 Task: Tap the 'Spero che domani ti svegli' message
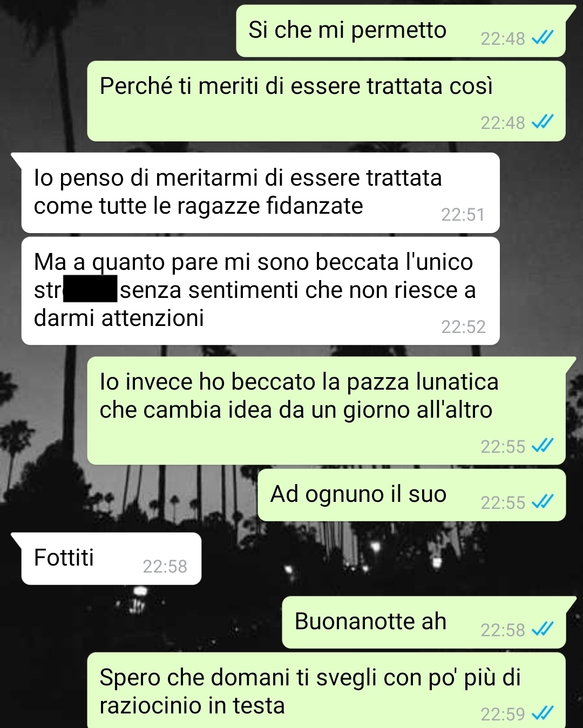(x=326, y=690)
